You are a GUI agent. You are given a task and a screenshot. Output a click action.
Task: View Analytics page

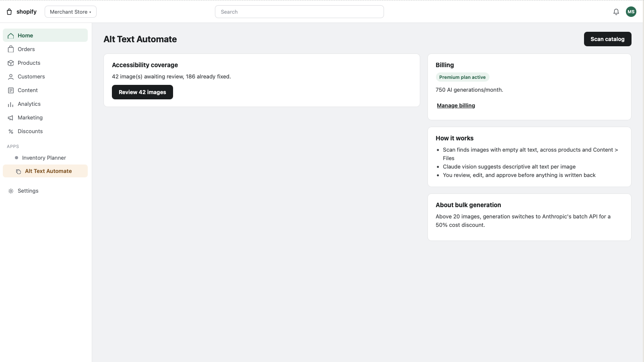tap(45, 104)
